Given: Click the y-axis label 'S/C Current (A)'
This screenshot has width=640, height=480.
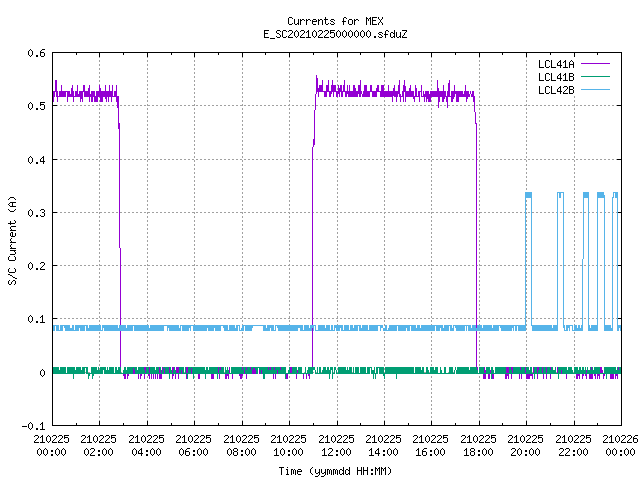Looking at the screenshot, I should click(x=13, y=241).
